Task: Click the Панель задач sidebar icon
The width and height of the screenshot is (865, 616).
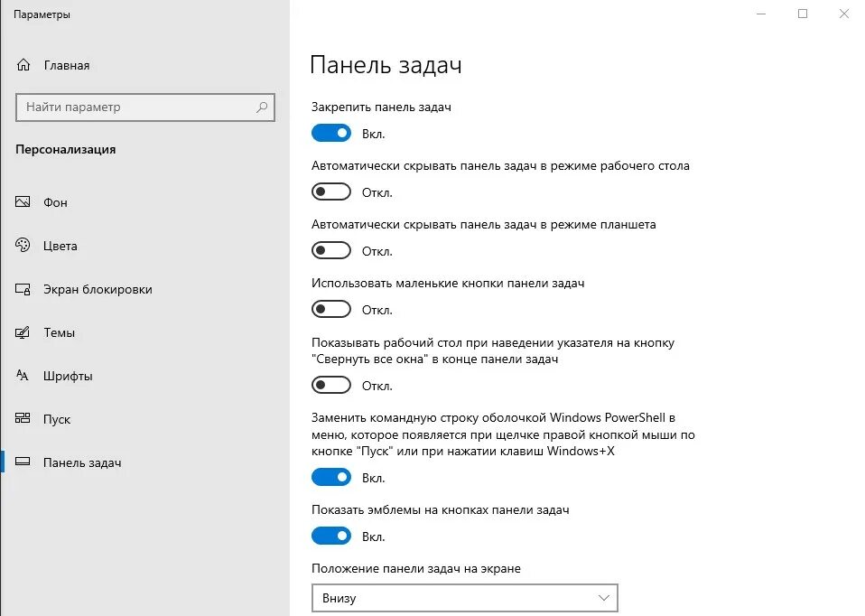Action: (23, 462)
